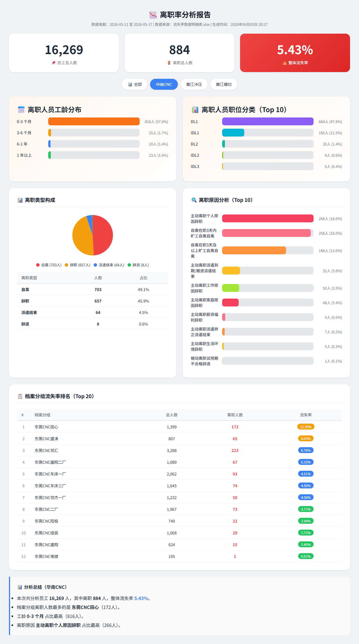Click the 流失率 column header
This screenshot has height=644, width=359.
pos(306,415)
